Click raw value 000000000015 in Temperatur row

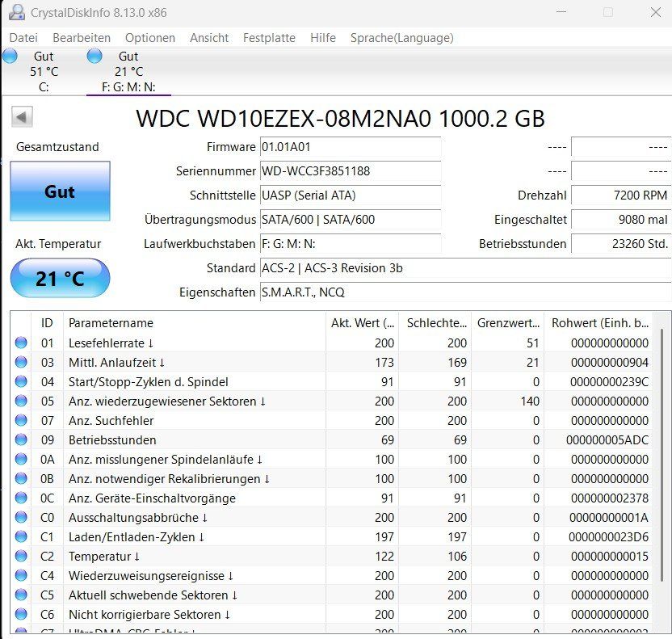click(610, 557)
